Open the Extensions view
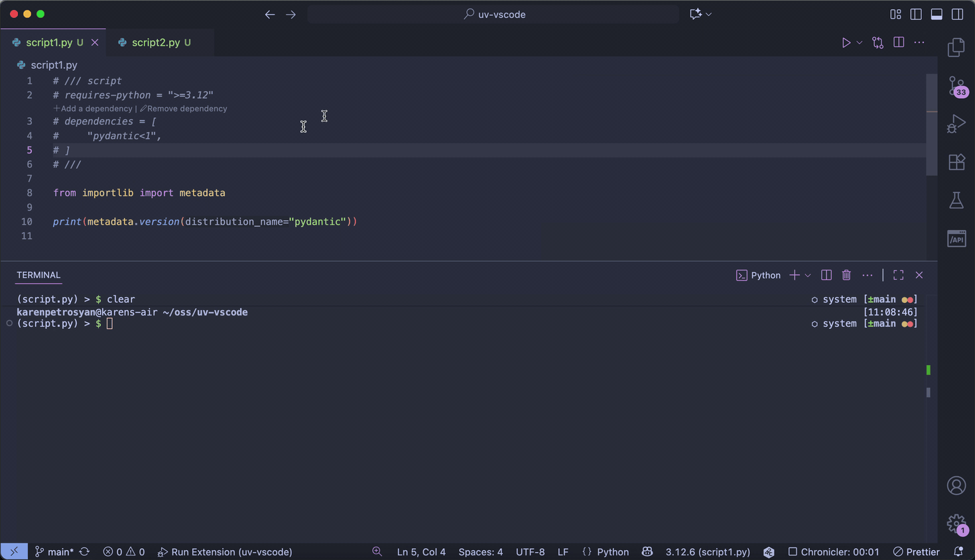This screenshot has height=560, width=975. [x=956, y=162]
